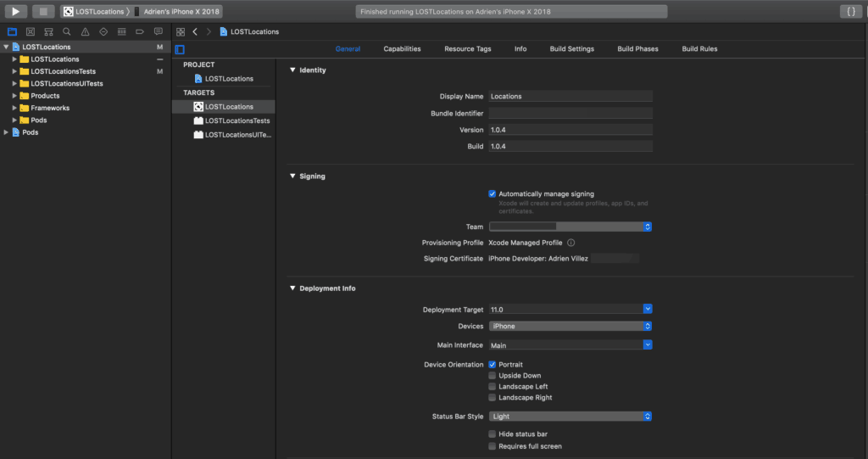Open the Find navigator magnifier icon
The image size is (868, 459).
click(66, 31)
